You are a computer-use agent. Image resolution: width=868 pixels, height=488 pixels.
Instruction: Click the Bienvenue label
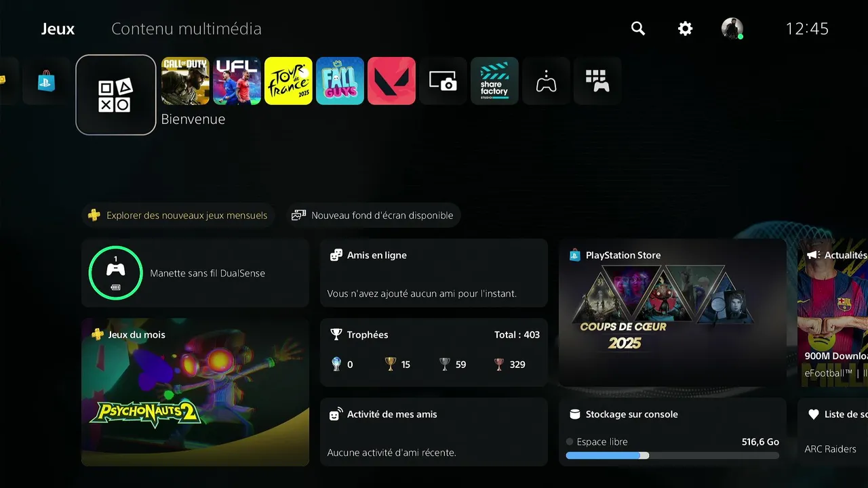[193, 119]
